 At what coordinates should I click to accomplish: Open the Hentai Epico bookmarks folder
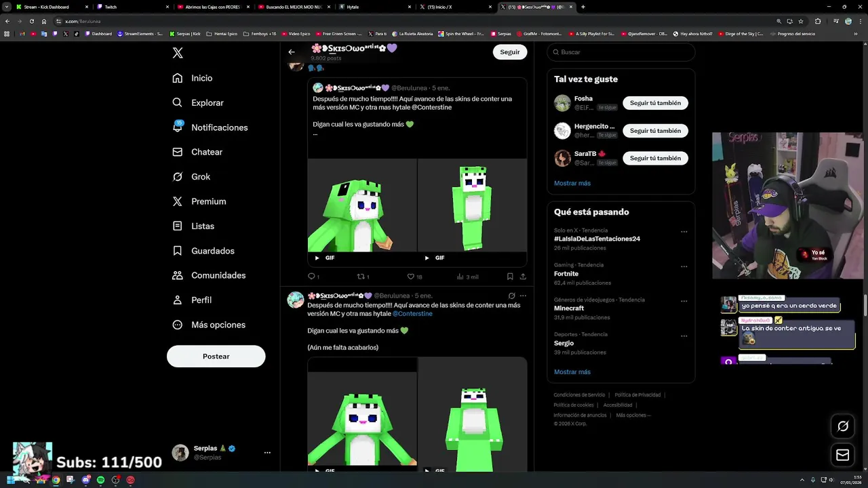click(x=222, y=33)
